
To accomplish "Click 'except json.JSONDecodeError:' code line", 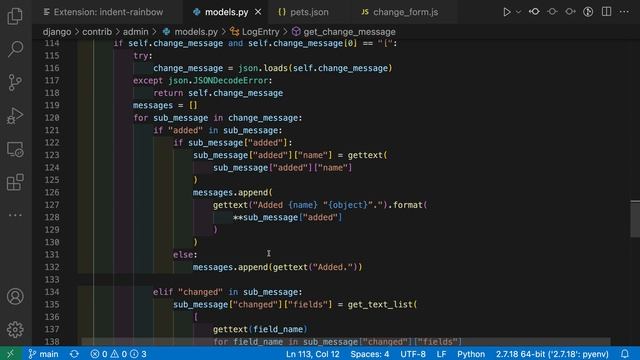I will [x=202, y=80].
